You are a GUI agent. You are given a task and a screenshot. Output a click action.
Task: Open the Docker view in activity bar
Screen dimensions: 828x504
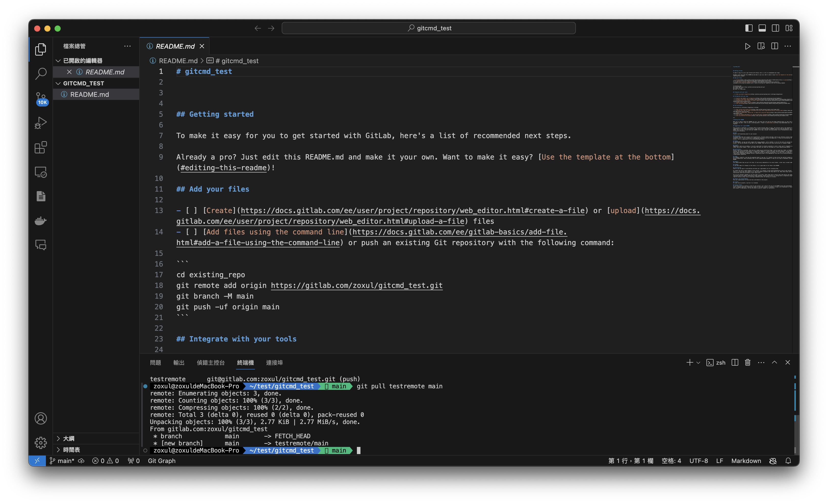41,221
